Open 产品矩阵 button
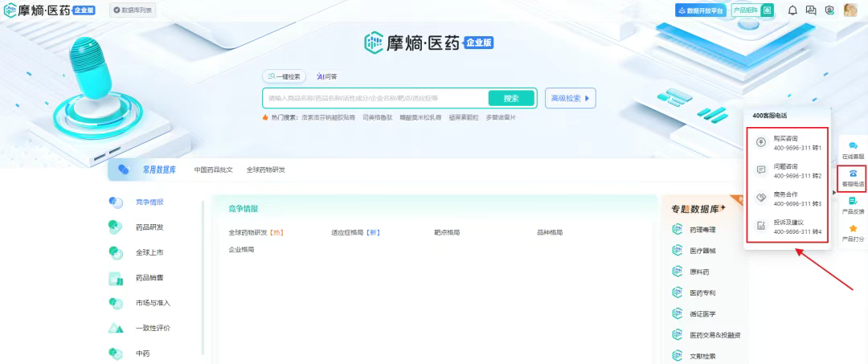 click(x=752, y=10)
